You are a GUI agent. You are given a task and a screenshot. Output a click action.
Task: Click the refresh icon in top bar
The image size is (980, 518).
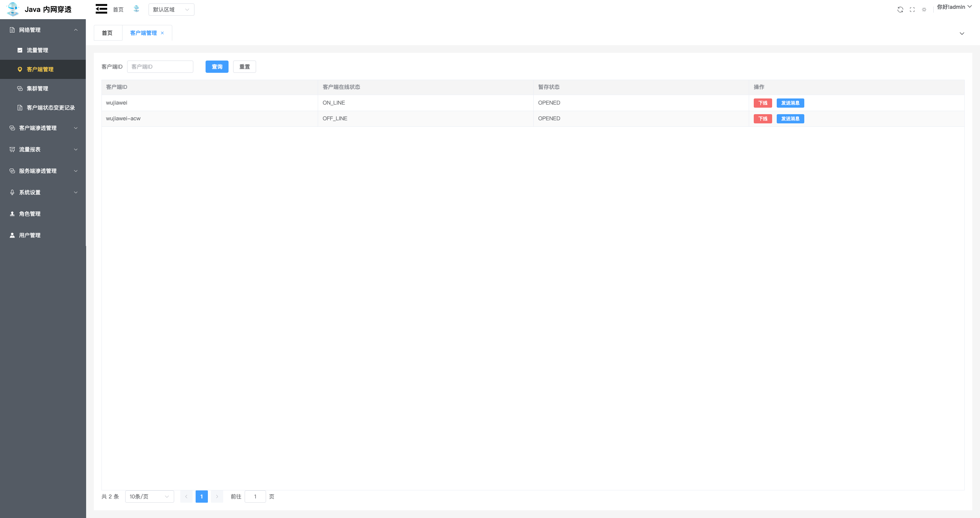(900, 10)
